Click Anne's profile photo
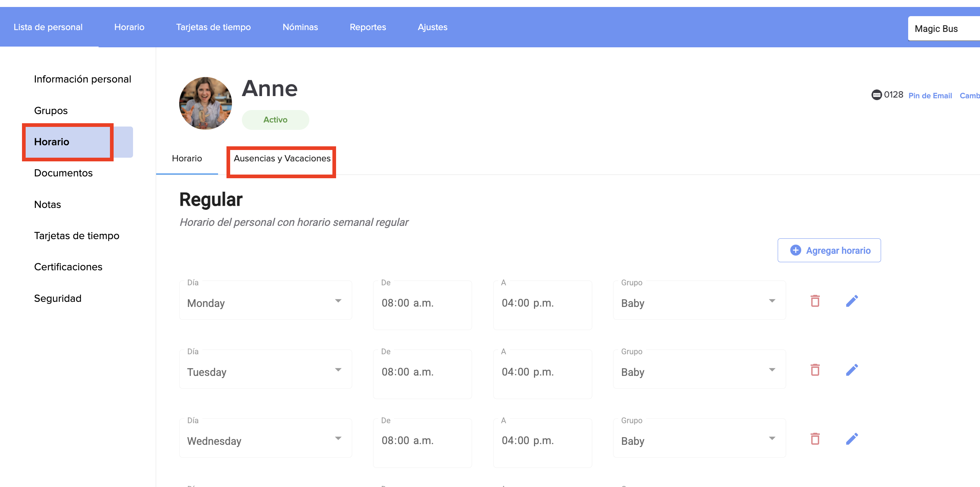The height and width of the screenshot is (487, 980). pos(206,103)
